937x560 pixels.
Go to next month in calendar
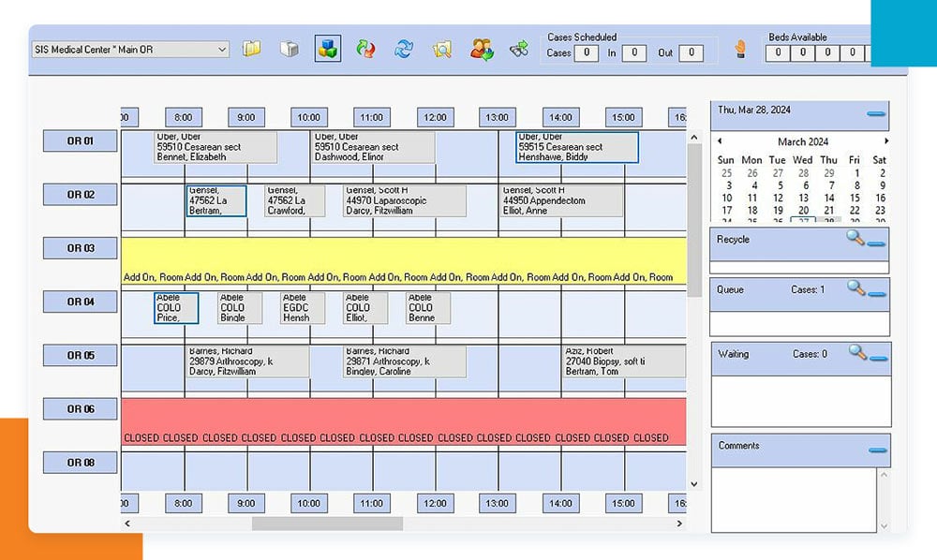pos(885,141)
